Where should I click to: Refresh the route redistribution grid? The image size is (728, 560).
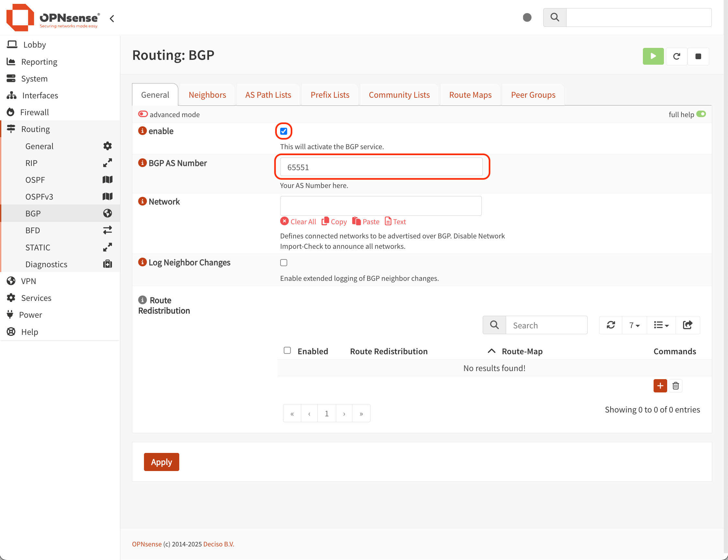click(610, 325)
